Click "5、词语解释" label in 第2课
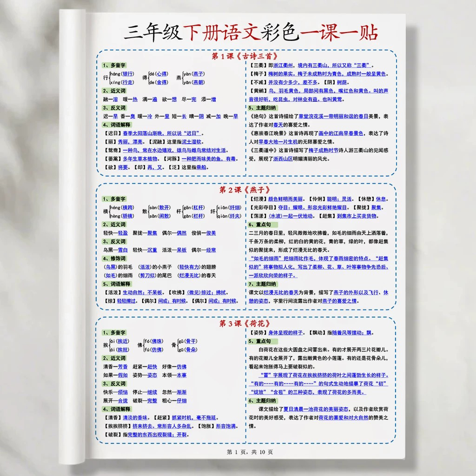The height and width of the screenshot is (476, 476). pyautogui.click(x=117, y=284)
